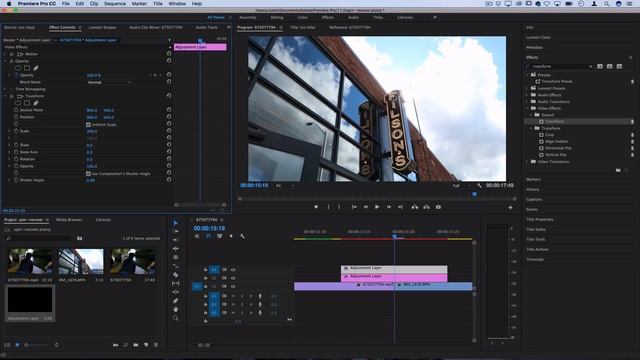The image size is (640, 360).
Task: Add marker in Program monitor
Action: [x=316, y=207]
